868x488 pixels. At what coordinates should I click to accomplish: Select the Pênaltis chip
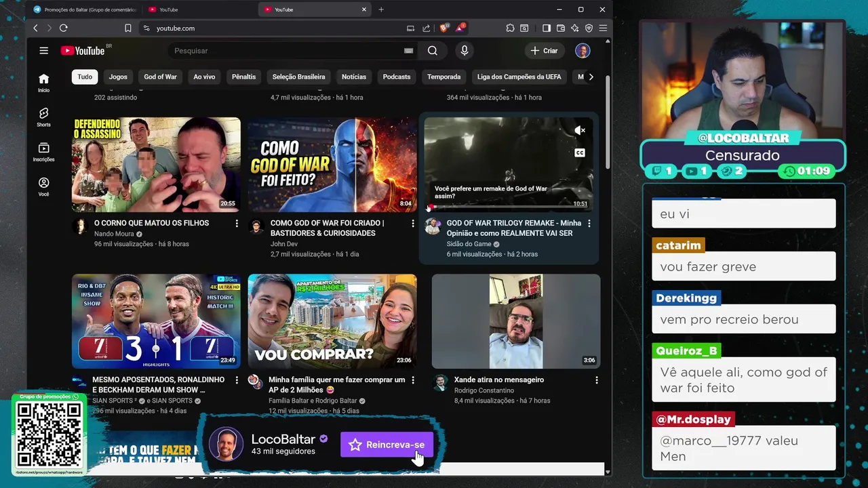pos(243,77)
